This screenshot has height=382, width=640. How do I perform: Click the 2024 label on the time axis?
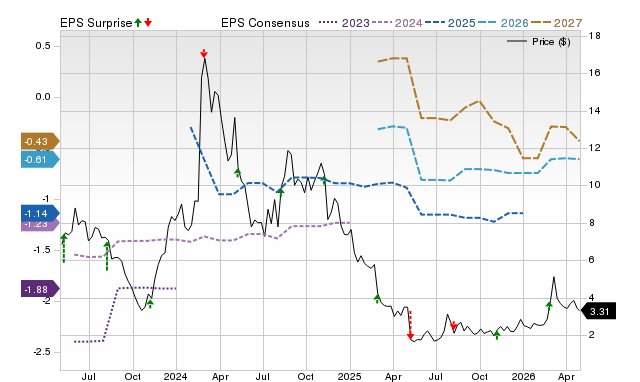[176, 376]
